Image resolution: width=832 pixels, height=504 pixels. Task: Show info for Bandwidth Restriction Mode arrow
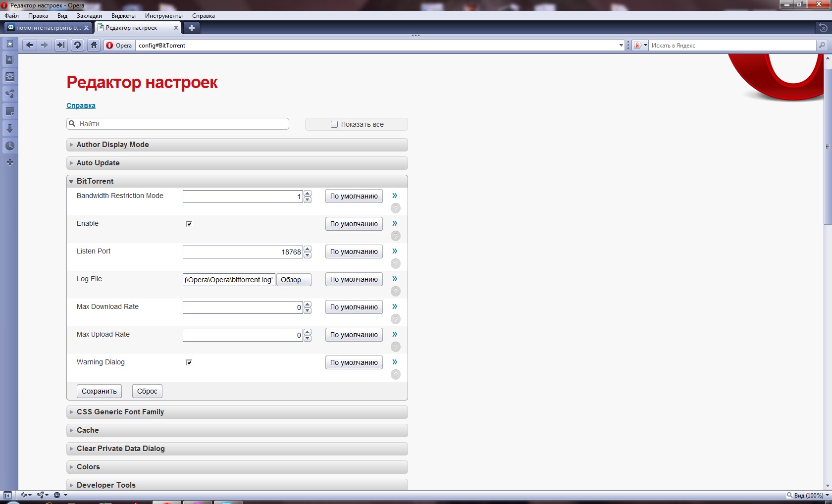395,196
